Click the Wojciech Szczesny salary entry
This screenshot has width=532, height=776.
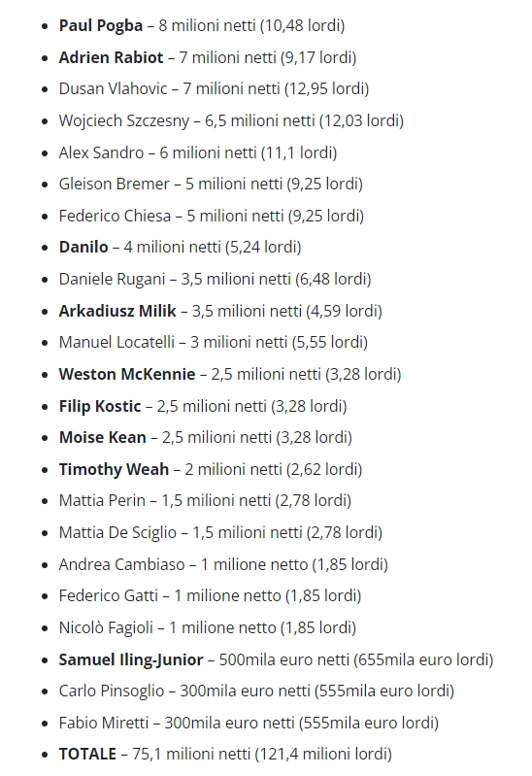[231, 120]
